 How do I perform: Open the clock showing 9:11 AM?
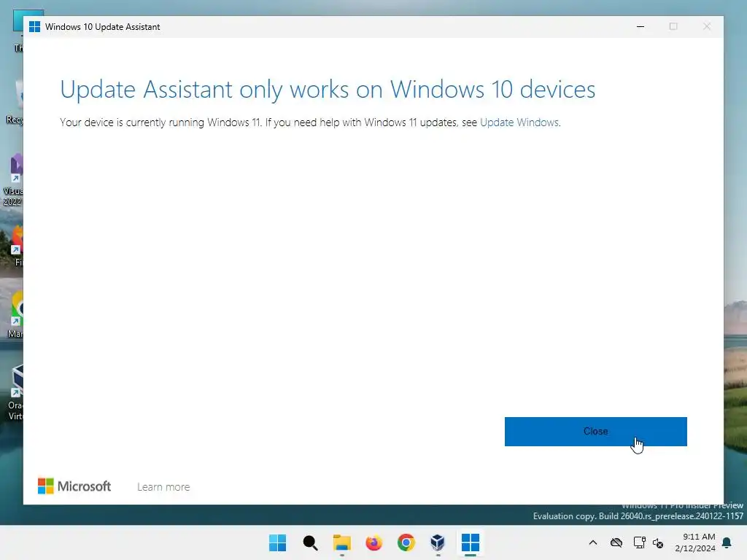coord(695,542)
